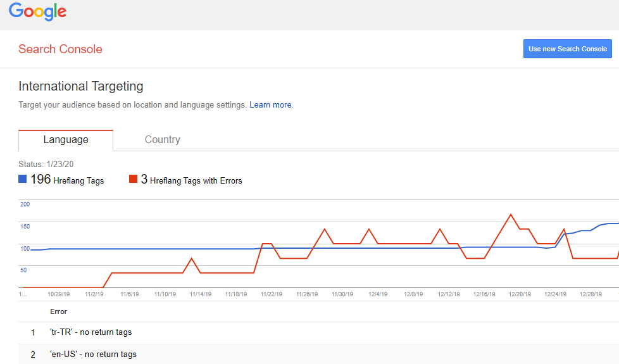619x364 pixels.
Task: Click the red Hreflang Errors legend swatch
Action: pos(133,179)
